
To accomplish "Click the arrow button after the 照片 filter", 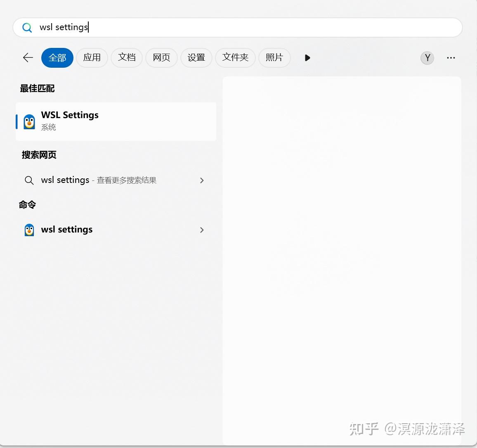I will (307, 58).
